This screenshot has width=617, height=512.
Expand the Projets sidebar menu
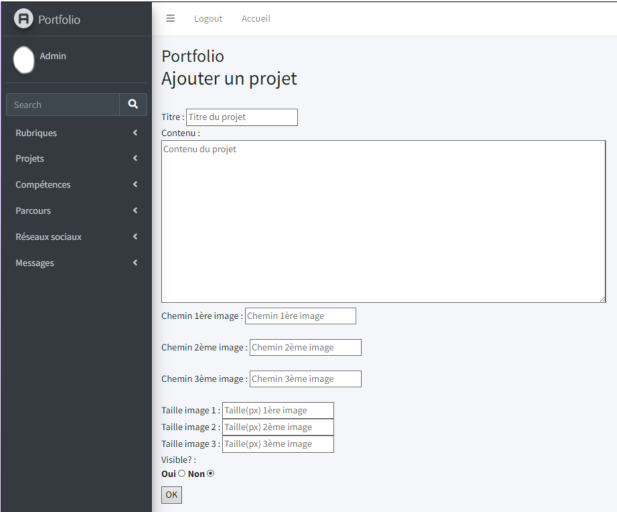pyautogui.click(x=76, y=159)
